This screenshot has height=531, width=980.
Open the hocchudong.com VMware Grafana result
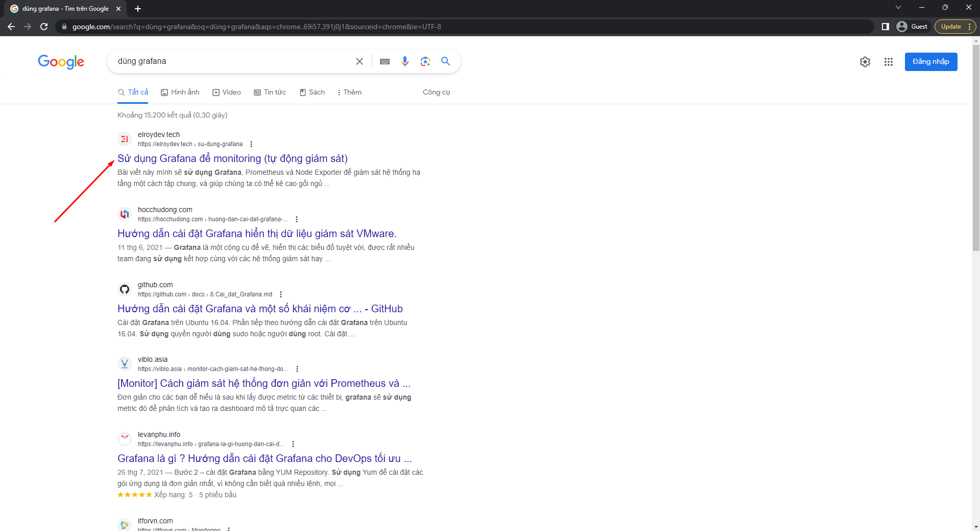257,234
